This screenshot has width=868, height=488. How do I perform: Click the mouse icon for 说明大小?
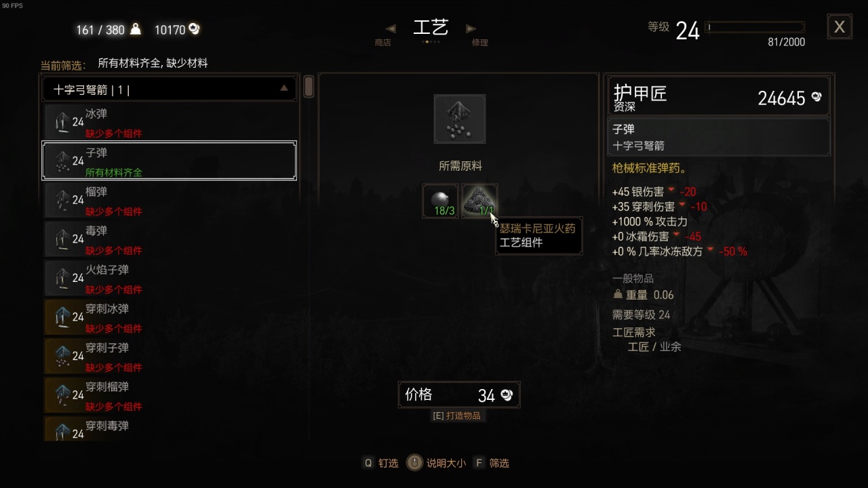[414, 463]
